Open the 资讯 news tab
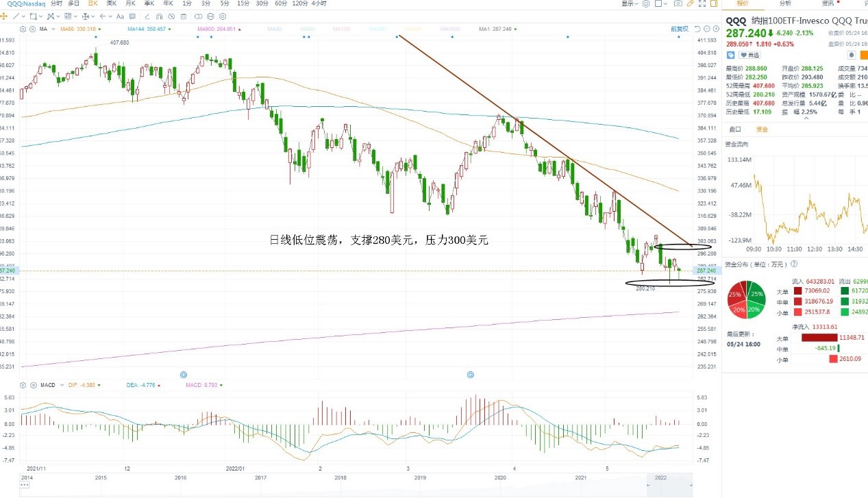Viewport: 868px width, 498px height. pos(828,3)
